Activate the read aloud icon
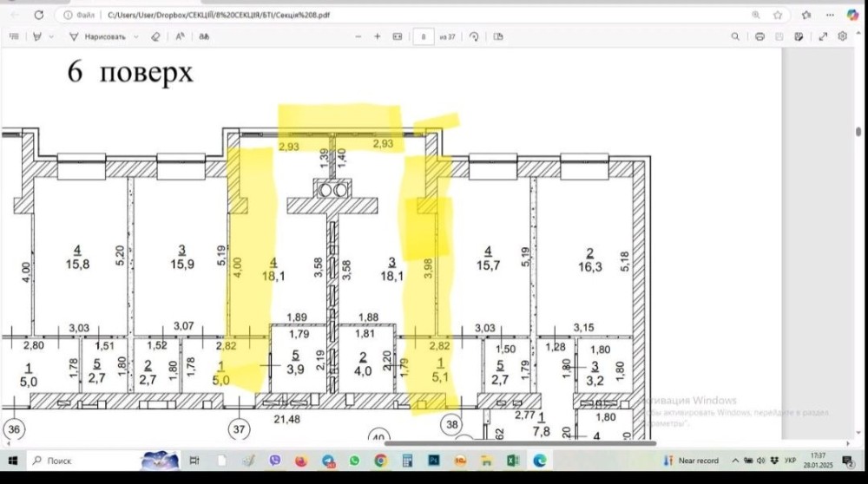Image resolution: width=868 pixels, height=484 pixels. point(180,36)
